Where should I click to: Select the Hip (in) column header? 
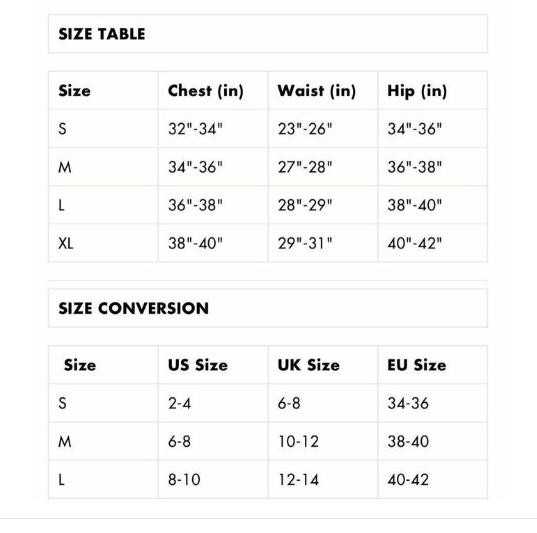417,91
